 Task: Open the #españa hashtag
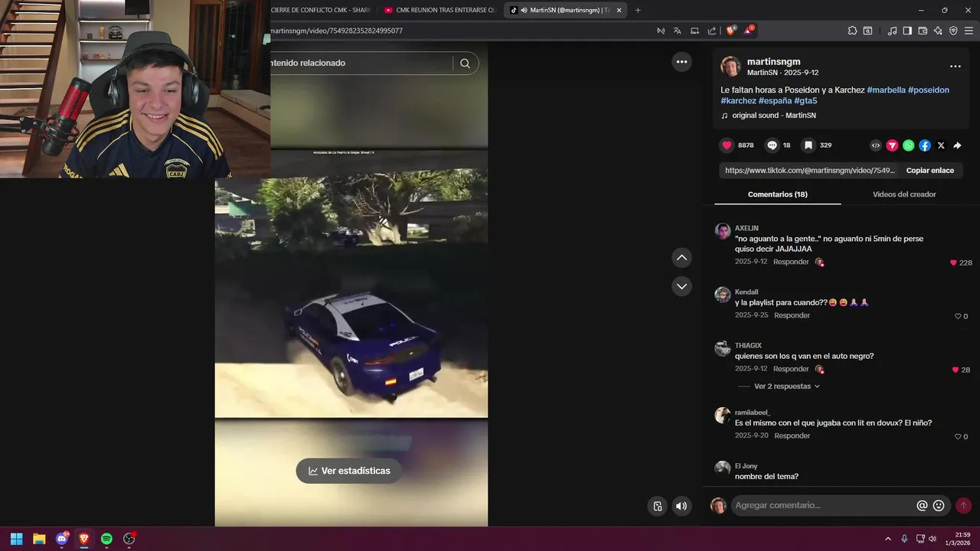775,101
